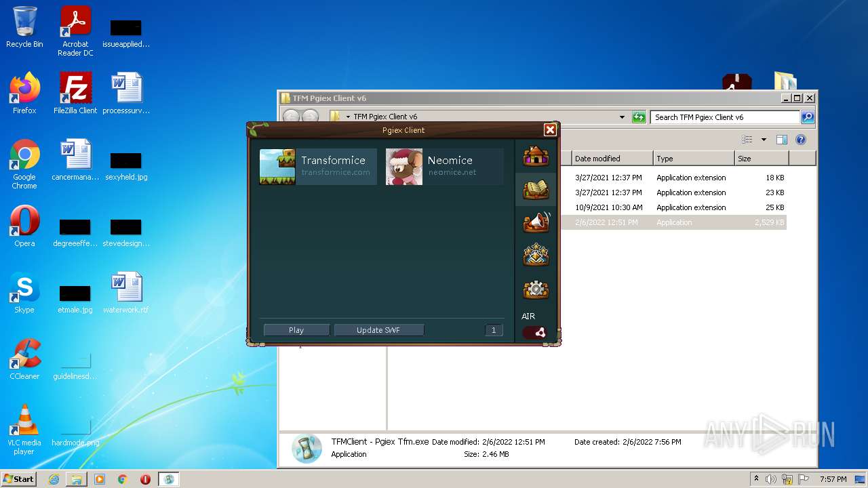The image size is (868, 488).
Task: Sort by the Date modified column
Action: (x=612, y=159)
